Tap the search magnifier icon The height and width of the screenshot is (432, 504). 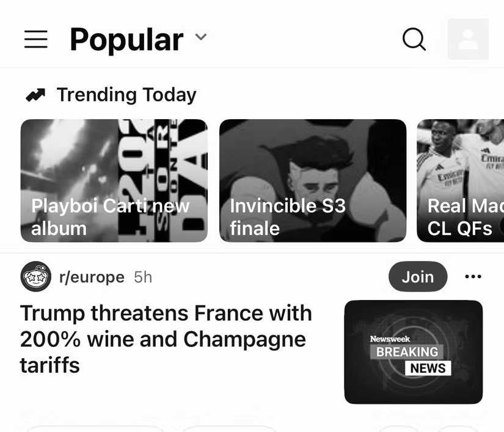pyautogui.click(x=414, y=40)
